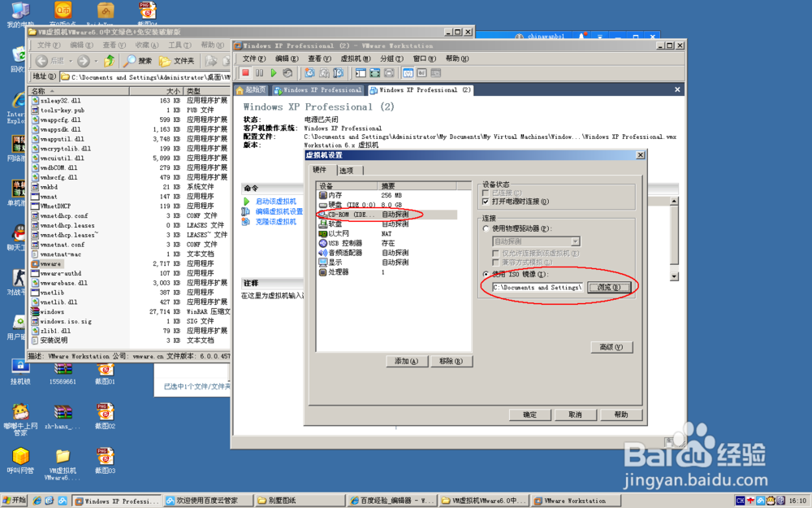Screen dimensions: 812x508
Task: Click the Summary view toolbar icon
Action: pyautogui.click(x=408, y=73)
